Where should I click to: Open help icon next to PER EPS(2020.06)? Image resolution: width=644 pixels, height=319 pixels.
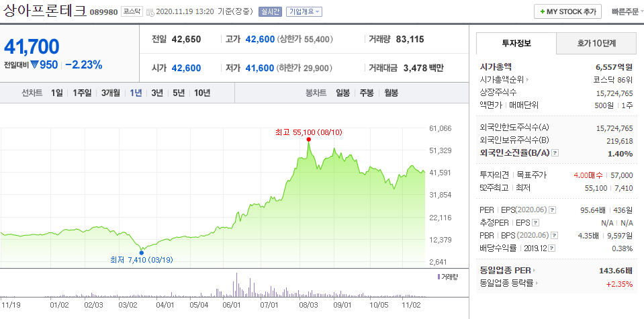553,210
